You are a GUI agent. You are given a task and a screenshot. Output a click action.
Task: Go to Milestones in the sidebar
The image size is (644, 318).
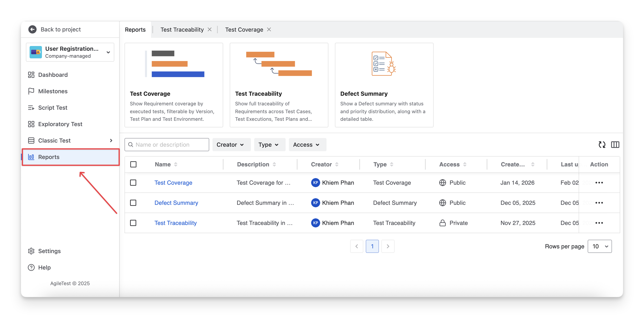[53, 91]
